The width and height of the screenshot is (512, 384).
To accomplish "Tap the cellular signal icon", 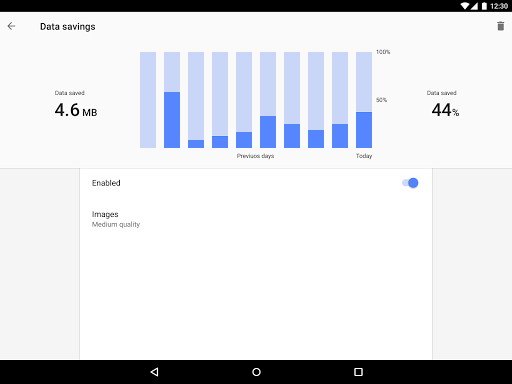I will click(474, 6).
